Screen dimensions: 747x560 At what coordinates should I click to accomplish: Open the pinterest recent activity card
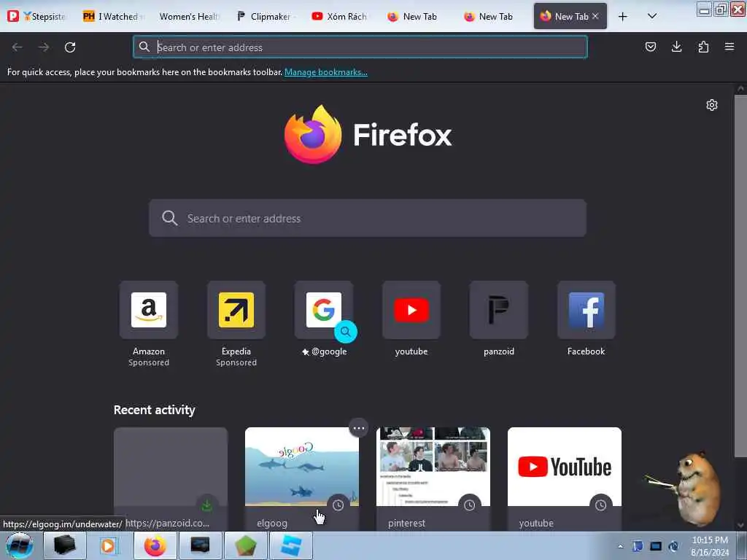point(433,478)
